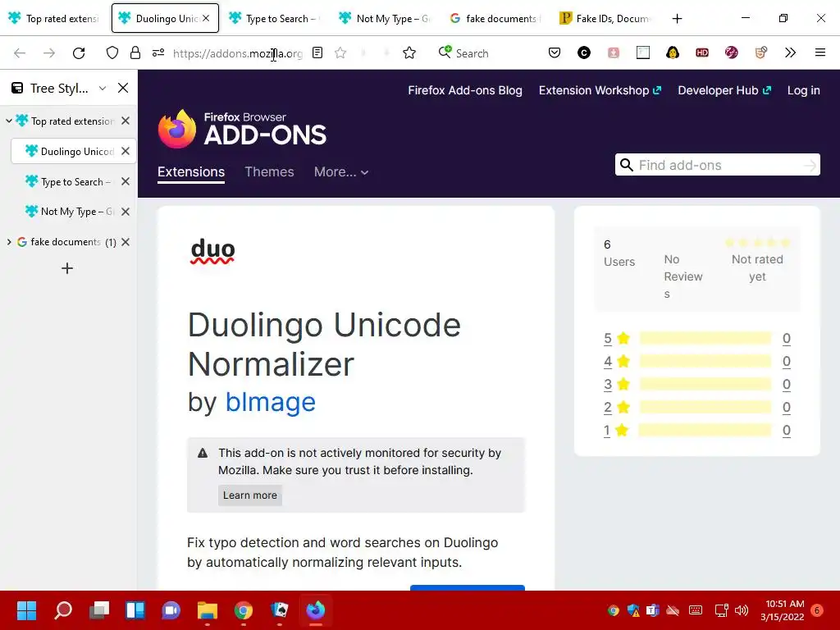Switch to the Fake IDs, Documents tab
This screenshot has width=840, height=630.
point(605,18)
